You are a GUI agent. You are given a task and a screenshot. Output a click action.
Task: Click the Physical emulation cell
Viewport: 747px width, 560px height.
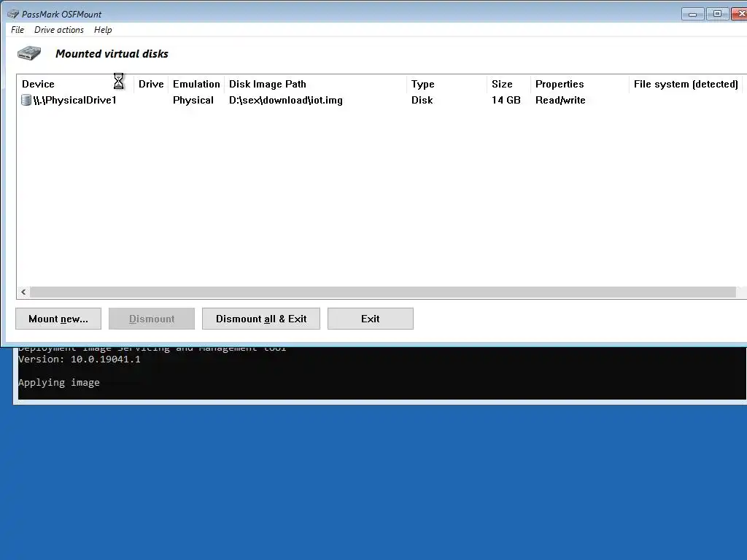193,100
